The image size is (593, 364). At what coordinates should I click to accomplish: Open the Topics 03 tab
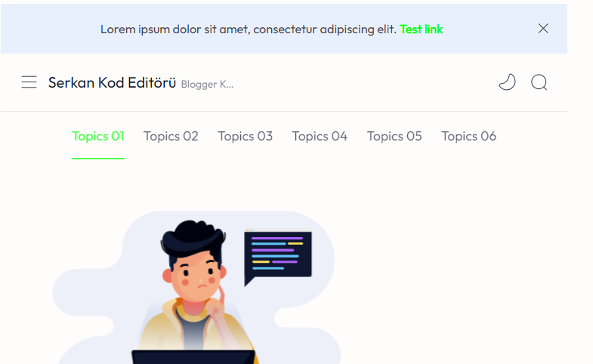click(245, 136)
